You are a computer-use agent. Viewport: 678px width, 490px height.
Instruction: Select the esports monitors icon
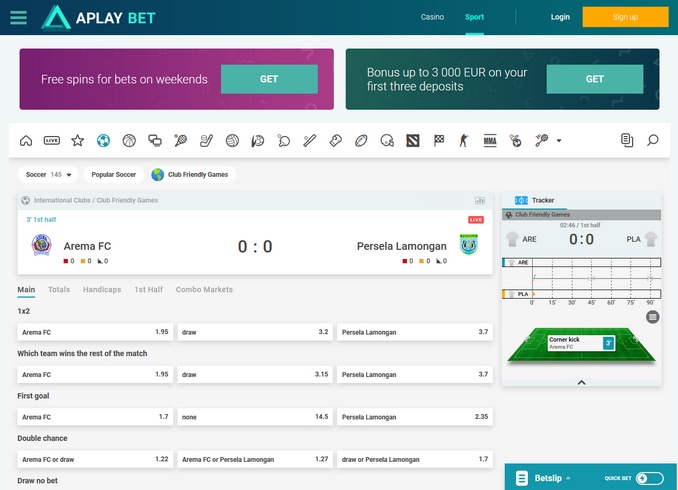[x=155, y=141]
